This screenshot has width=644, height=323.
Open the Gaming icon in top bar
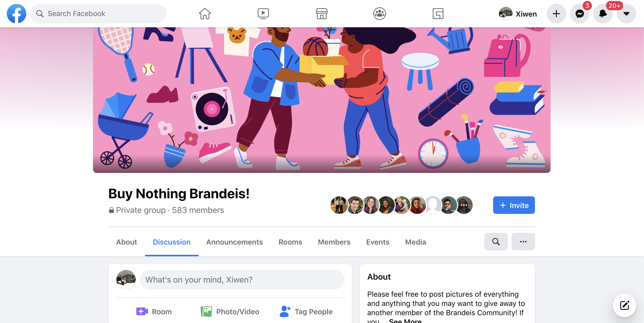[438, 13]
